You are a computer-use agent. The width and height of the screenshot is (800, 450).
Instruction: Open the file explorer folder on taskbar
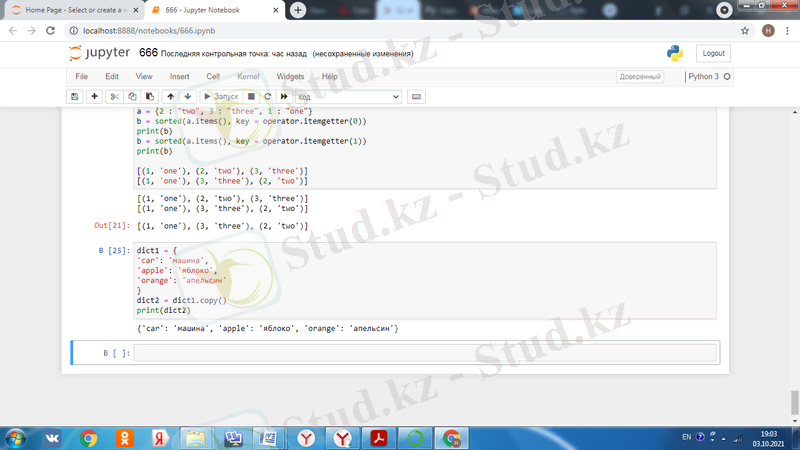pyautogui.click(x=196, y=438)
